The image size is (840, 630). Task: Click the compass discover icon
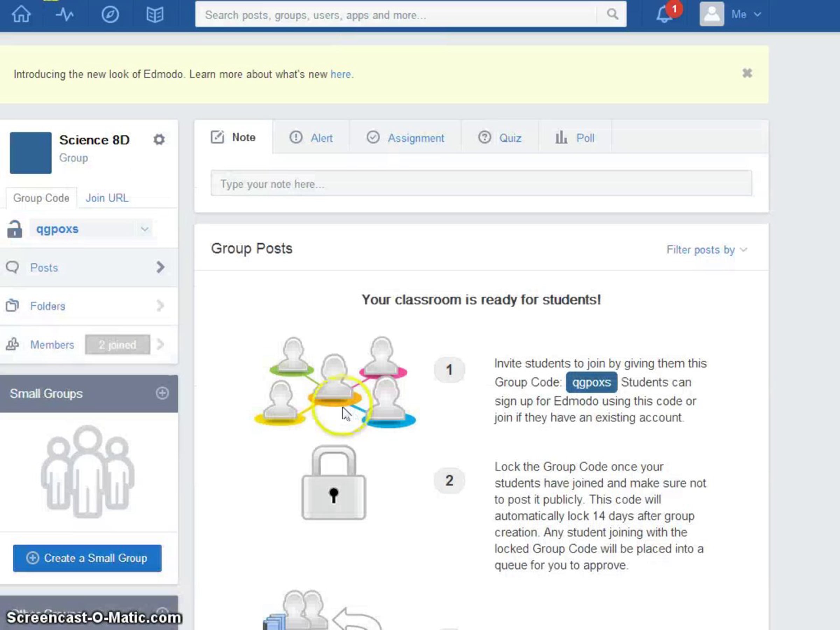[110, 14]
